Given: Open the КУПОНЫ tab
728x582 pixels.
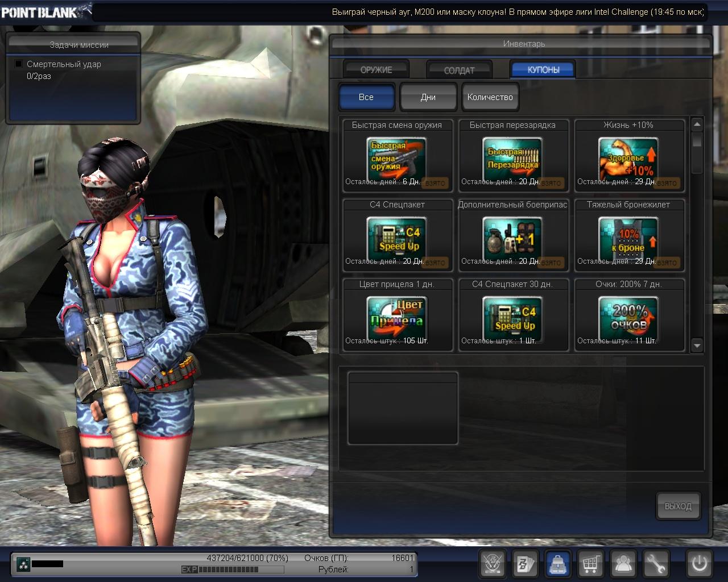Looking at the screenshot, I should [543, 69].
